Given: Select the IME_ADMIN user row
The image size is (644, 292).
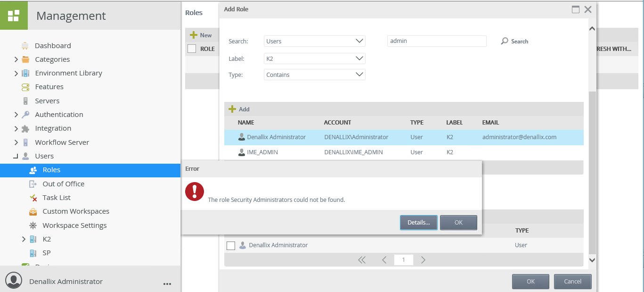Looking at the screenshot, I should pos(404,152).
